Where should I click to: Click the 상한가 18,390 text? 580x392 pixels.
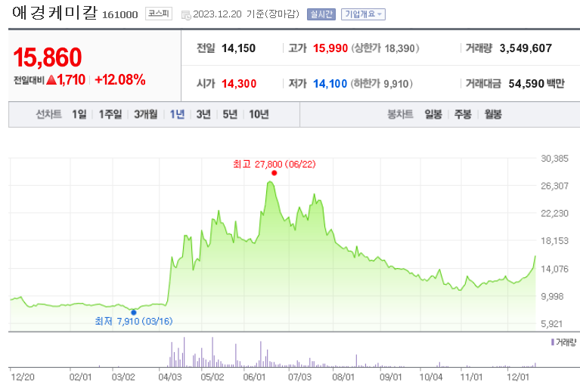click(x=386, y=48)
